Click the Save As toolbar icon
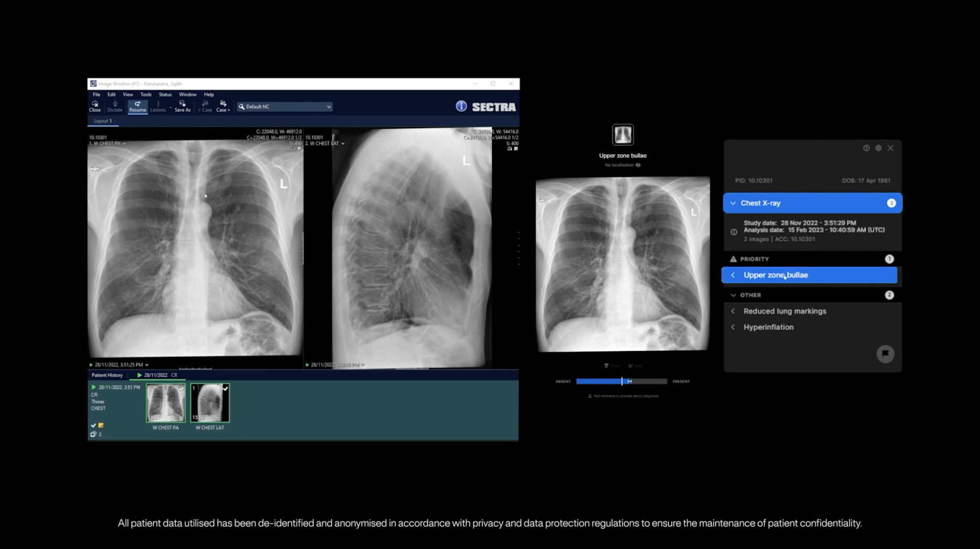This screenshot has height=549, width=980. [x=183, y=106]
